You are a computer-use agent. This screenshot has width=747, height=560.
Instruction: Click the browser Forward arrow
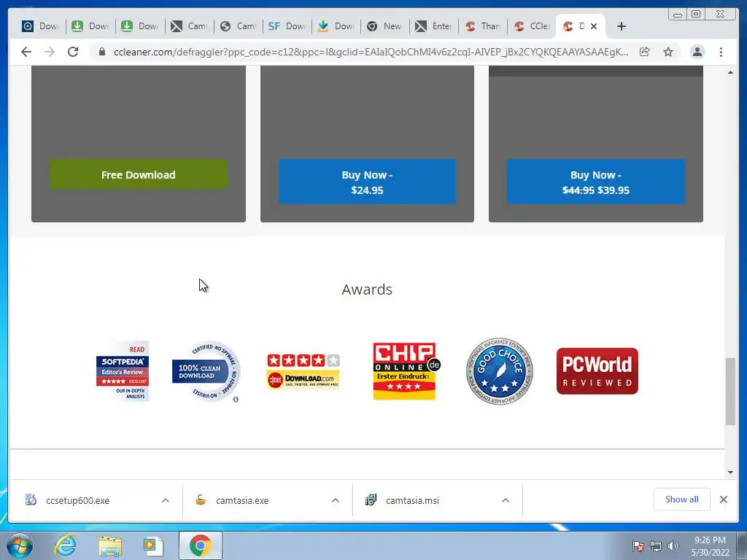click(50, 52)
